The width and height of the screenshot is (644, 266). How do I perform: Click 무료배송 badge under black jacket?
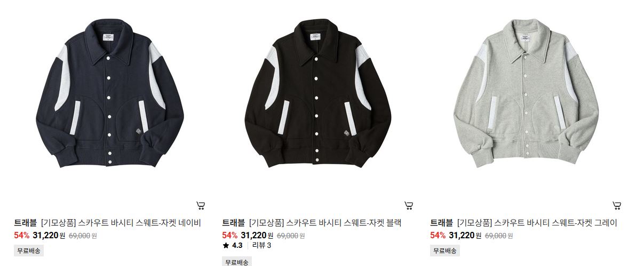(237, 262)
